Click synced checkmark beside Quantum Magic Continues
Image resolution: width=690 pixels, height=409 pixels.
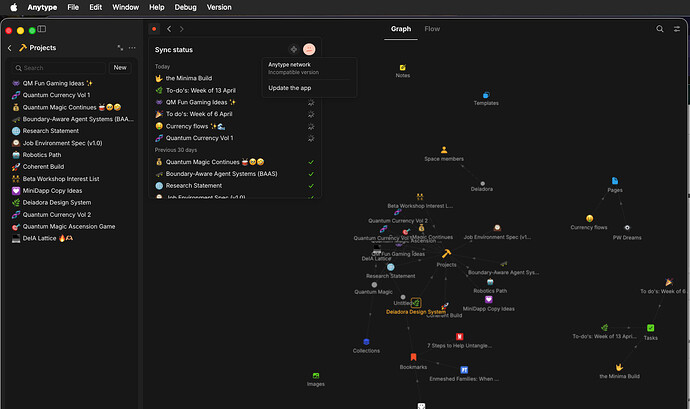pos(311,162)
